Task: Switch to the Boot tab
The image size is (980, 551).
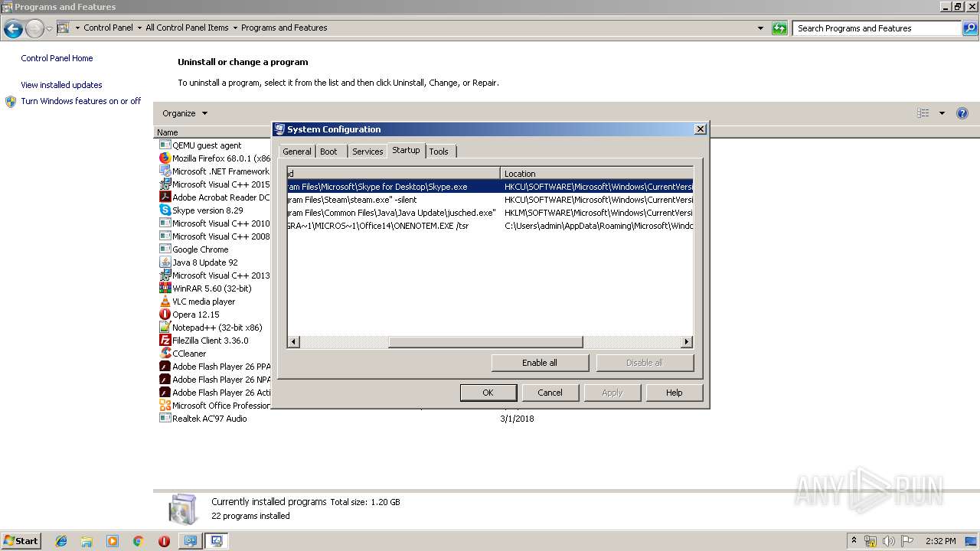Action: click(x=328, y=152)
